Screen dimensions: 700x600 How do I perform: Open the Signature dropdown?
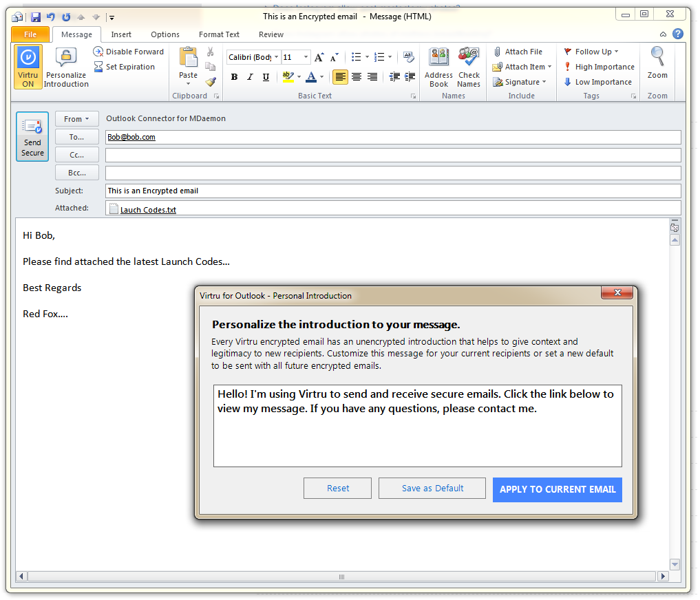click(x=520, y=82)
